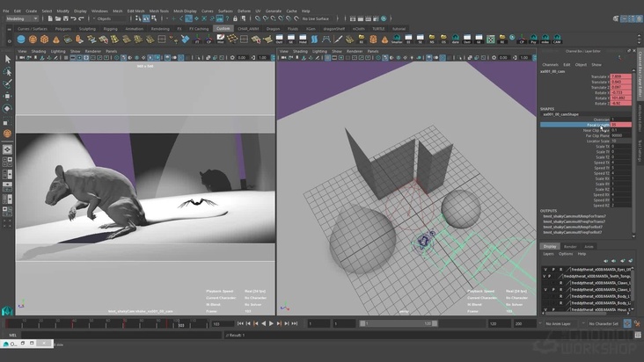Screen dimensions: 644x362
Task: Click the Script Editor icon bottom right
Action: [637, 335]
